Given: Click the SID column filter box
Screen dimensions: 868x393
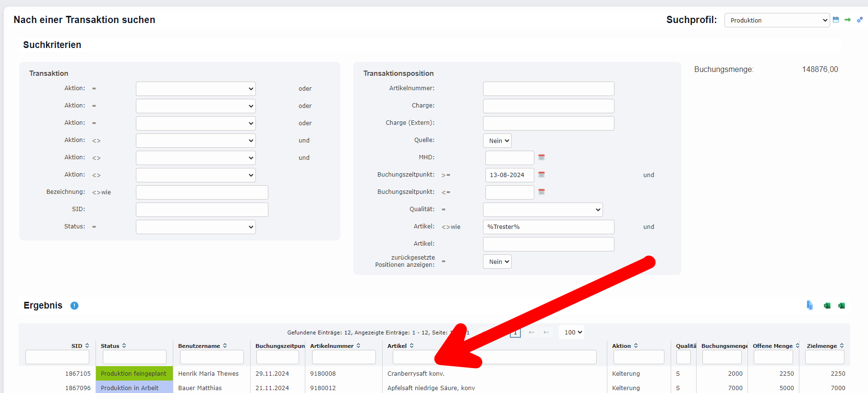Looking at the screenshot, I should (x=57, y=357).
